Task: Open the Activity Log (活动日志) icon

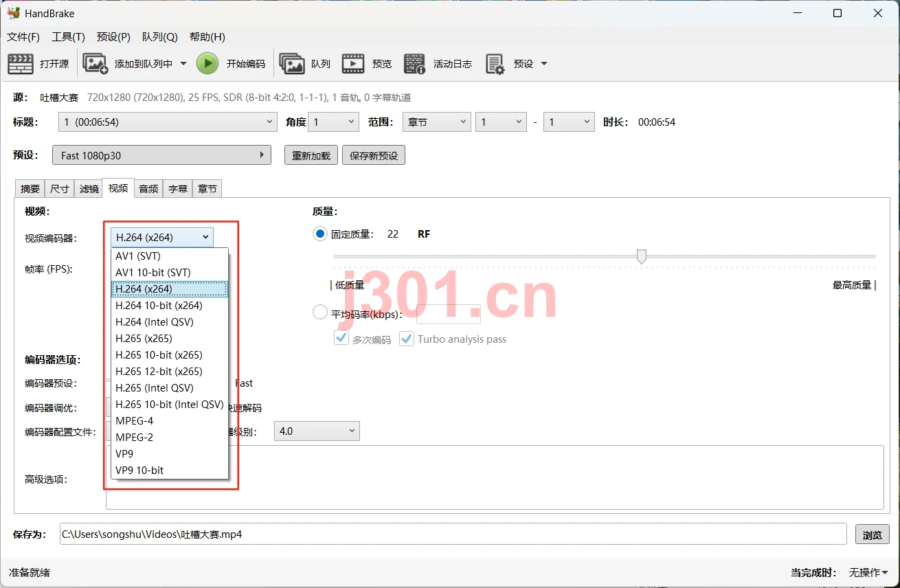Action: [x=415, y=64]
